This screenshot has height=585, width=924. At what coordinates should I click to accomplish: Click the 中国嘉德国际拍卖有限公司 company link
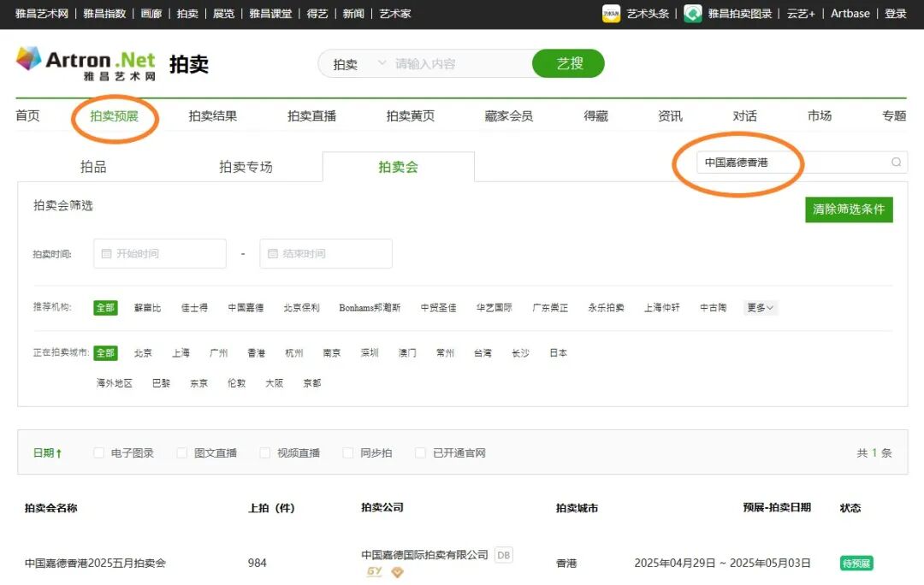point(424,555)
